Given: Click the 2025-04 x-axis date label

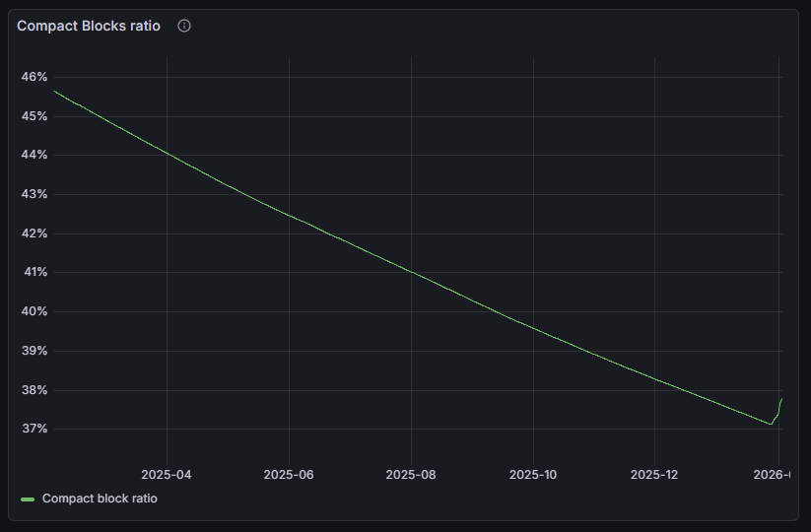Looking at the screenshot, I should pos(167,475).
